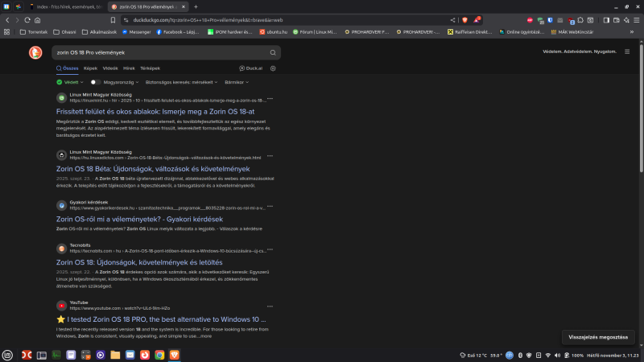Open 'I tested Zorin OS 18 PRO' video

tap(161, 319)
